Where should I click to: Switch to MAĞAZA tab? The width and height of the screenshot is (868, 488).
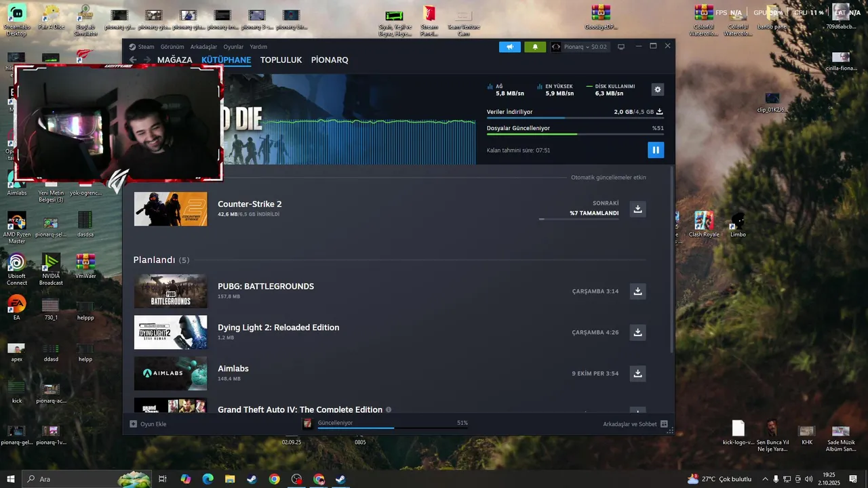pyautogui.click(x=175, y=60)
